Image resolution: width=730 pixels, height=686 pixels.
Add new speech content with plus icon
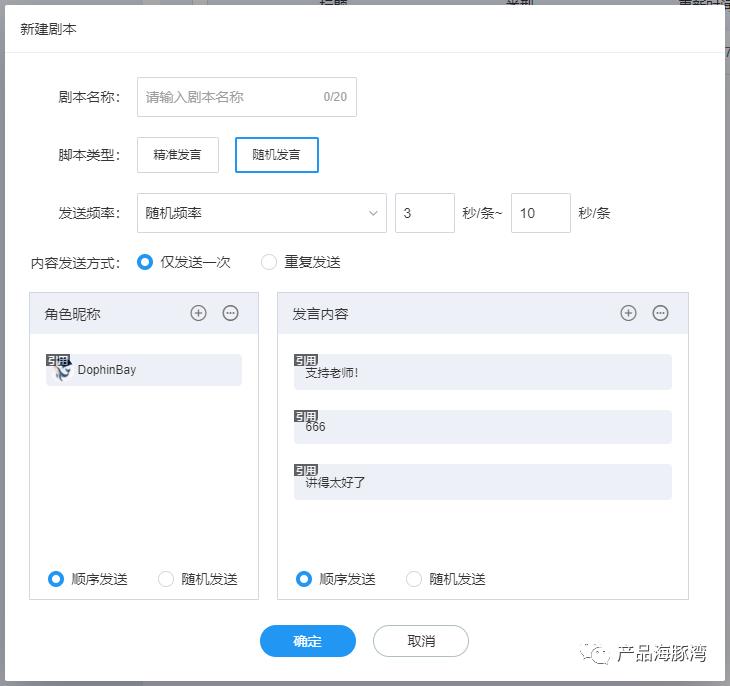628,313
